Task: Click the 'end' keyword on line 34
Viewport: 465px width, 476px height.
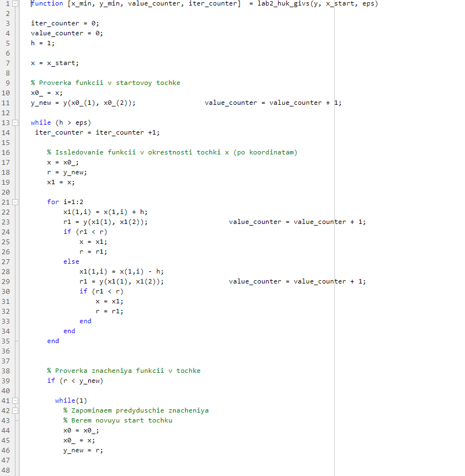Action: [69, 331]
